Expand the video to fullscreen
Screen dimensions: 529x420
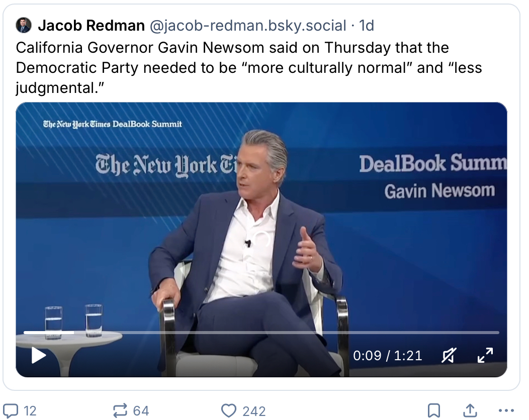coord(485,356)
